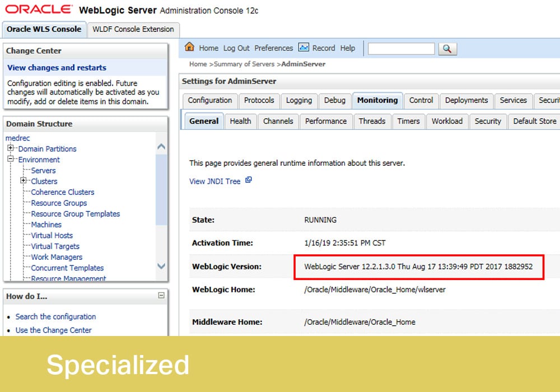Switch to the Threads tab
The image size is (560, 392).
pos(372,121)
